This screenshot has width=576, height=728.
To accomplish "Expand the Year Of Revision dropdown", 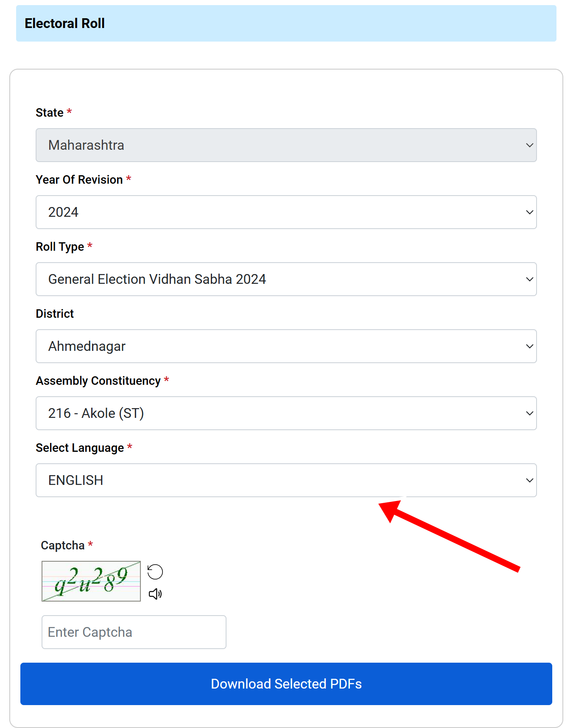I will [x=286, y=212].
